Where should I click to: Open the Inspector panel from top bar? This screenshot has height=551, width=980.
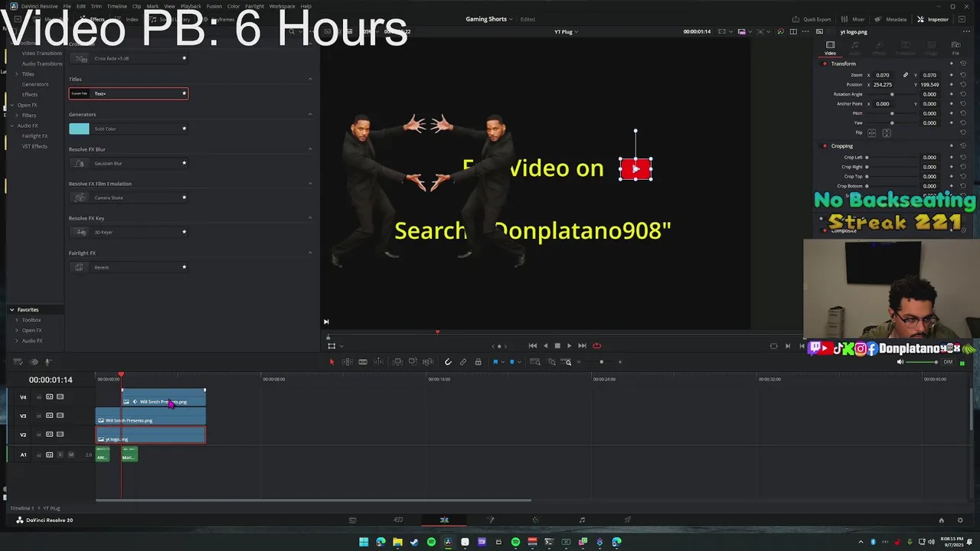(933, 19)
